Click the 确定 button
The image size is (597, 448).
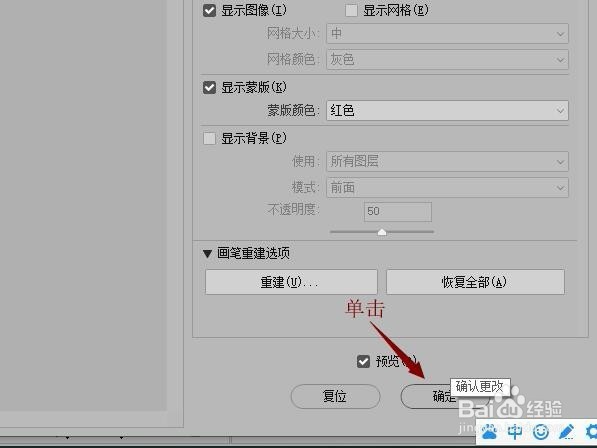(444, 396)
